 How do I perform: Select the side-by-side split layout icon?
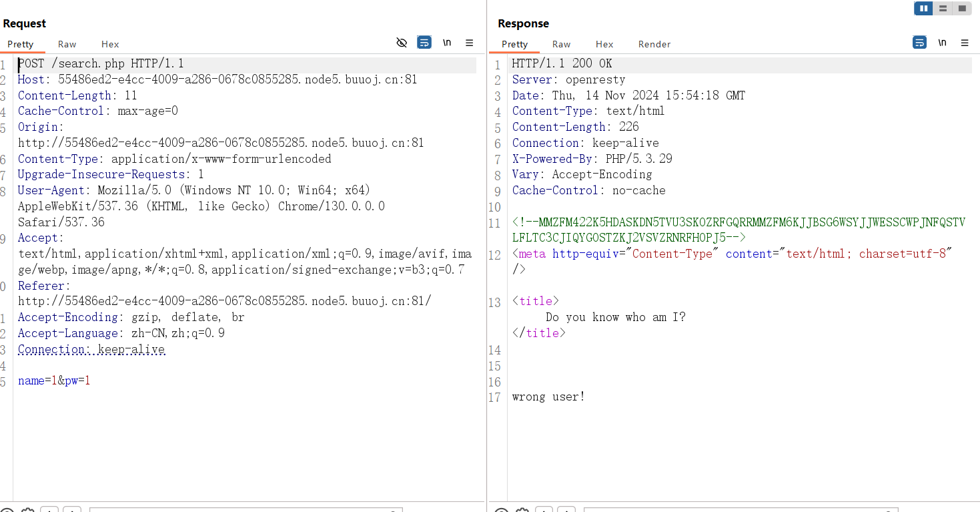tap(923, 9)
